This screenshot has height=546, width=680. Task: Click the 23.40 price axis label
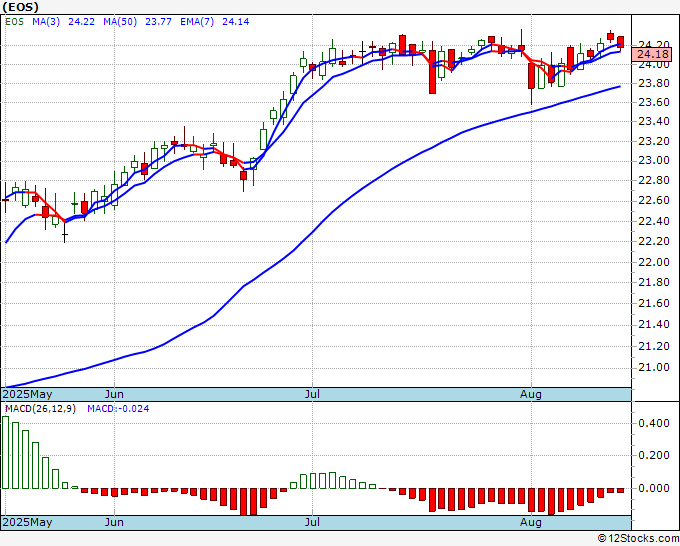coord(654,121)
